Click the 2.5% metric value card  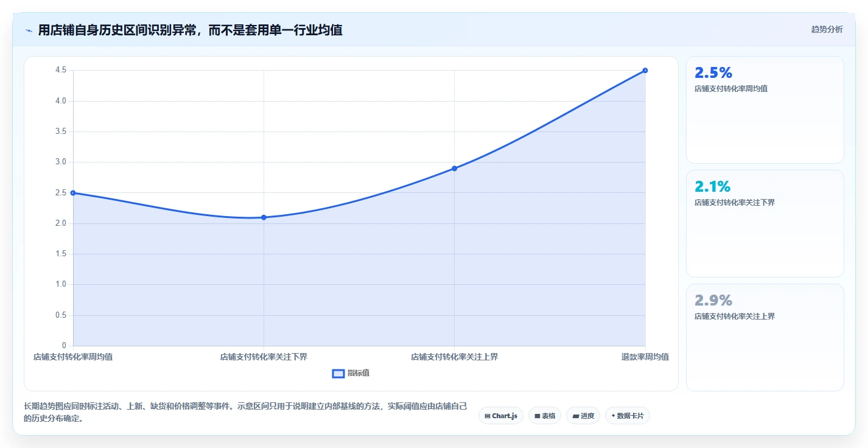pos(765,110)
